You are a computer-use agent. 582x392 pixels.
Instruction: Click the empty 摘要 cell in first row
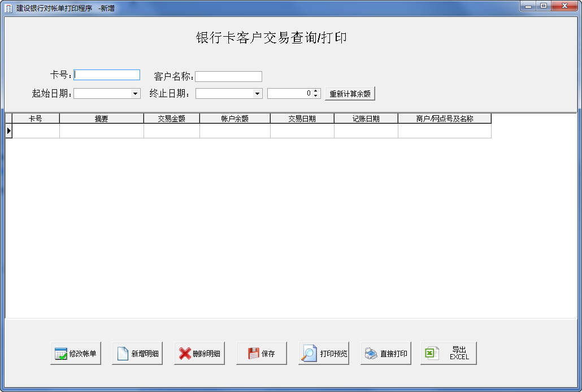[x=101, y=130]
